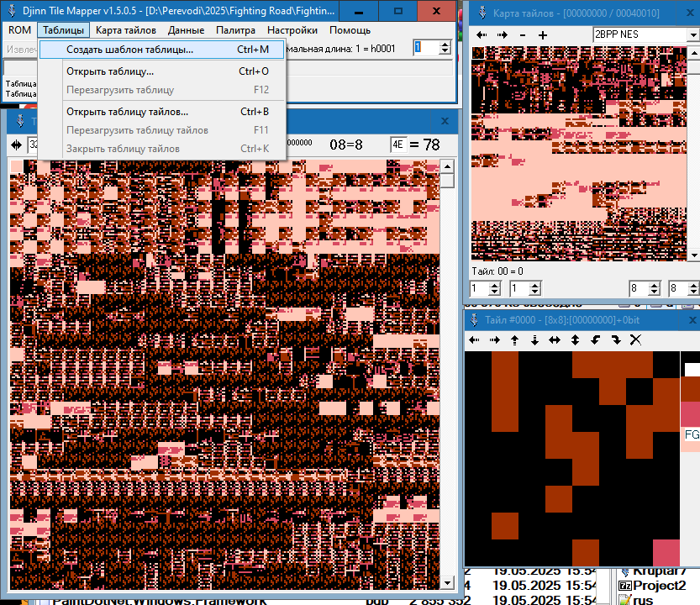
Task: Click the Карта тайлов window icon
Action: point(482,13)
